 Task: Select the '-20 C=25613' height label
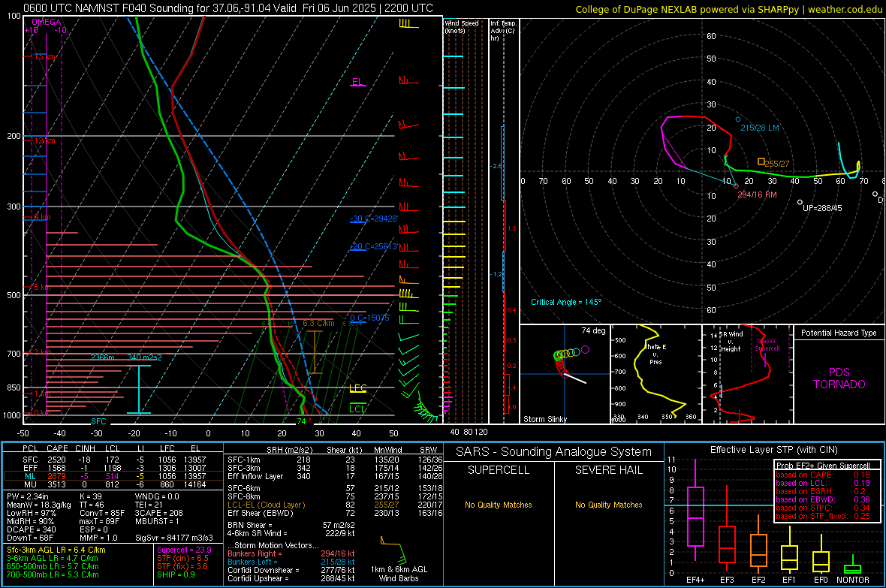click(373, 246)
